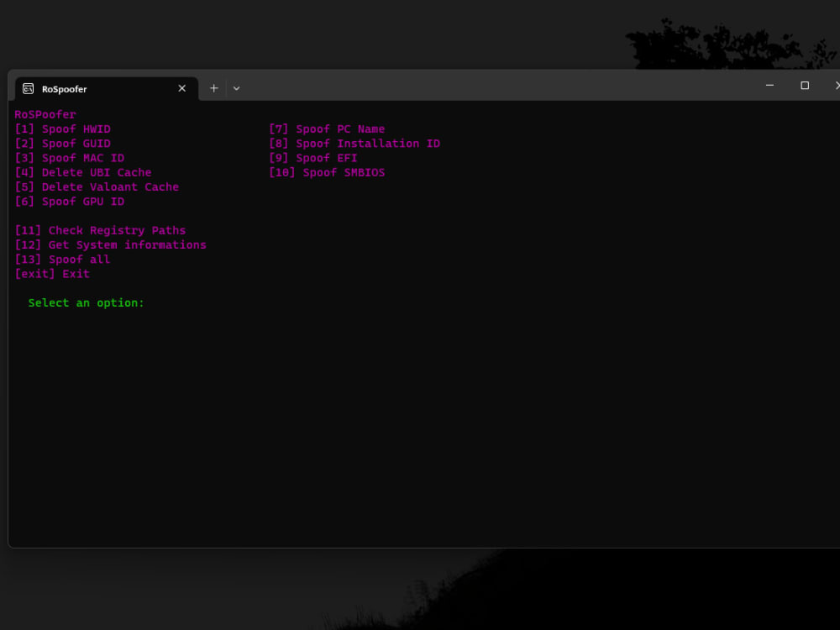
Task: Click the '[2] Spoof GUID' line
Action: 63,144
